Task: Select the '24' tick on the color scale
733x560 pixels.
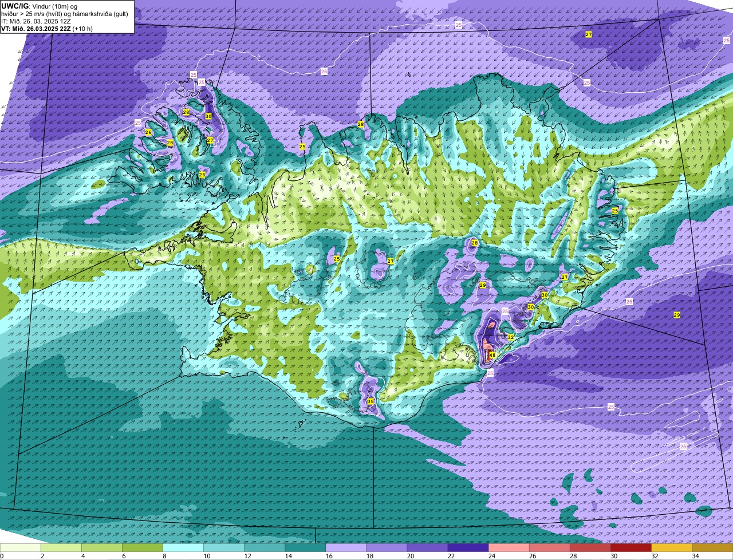Action: click(x=491, y=556)
